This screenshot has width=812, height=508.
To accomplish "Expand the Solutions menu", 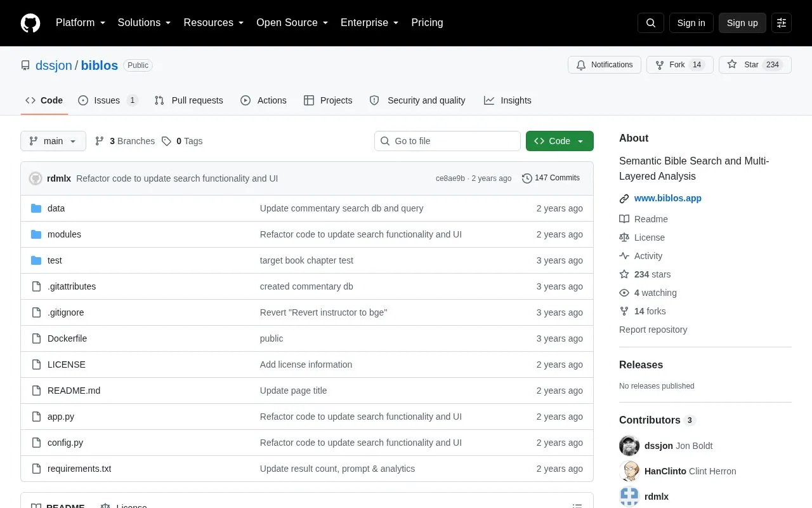I will point(144,23).
